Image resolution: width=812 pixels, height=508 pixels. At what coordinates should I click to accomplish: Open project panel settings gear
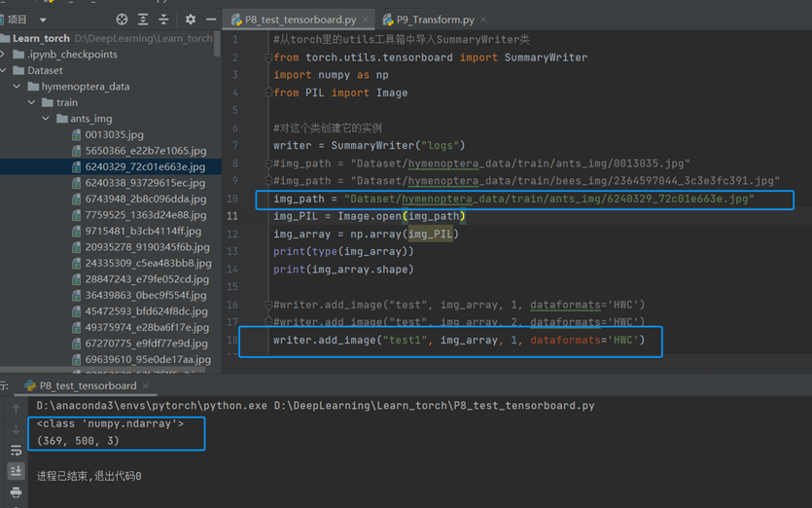point(191,19)
